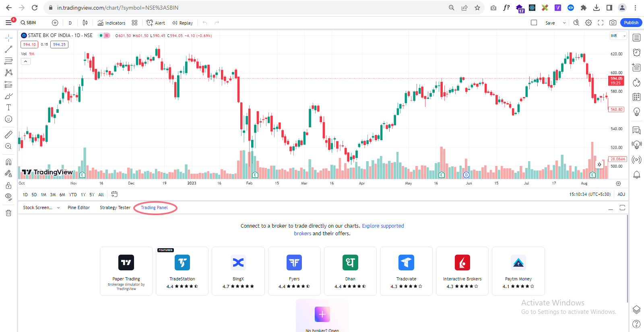Select the trend line drawing tool

point(8,50)
